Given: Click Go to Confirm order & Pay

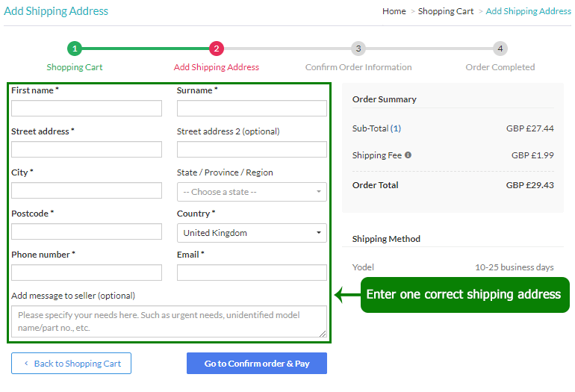Looking at the screenshot, I should click(256, 364).
